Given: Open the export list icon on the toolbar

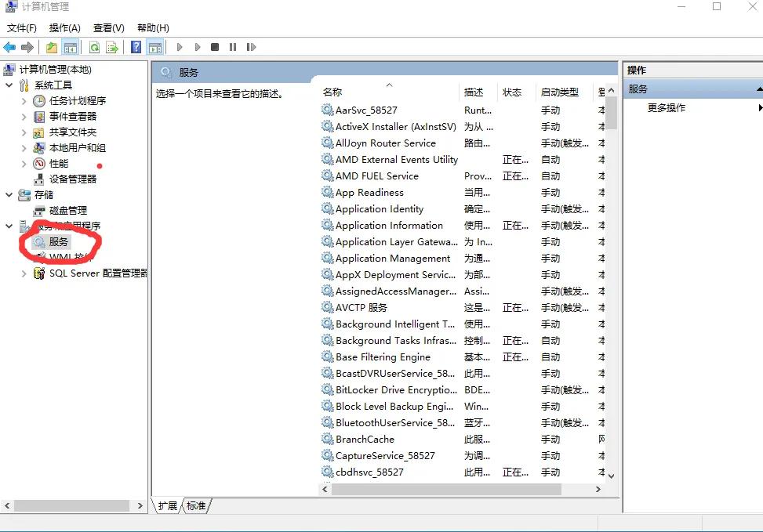Looking at the screenshot, I should pos(112,47).
